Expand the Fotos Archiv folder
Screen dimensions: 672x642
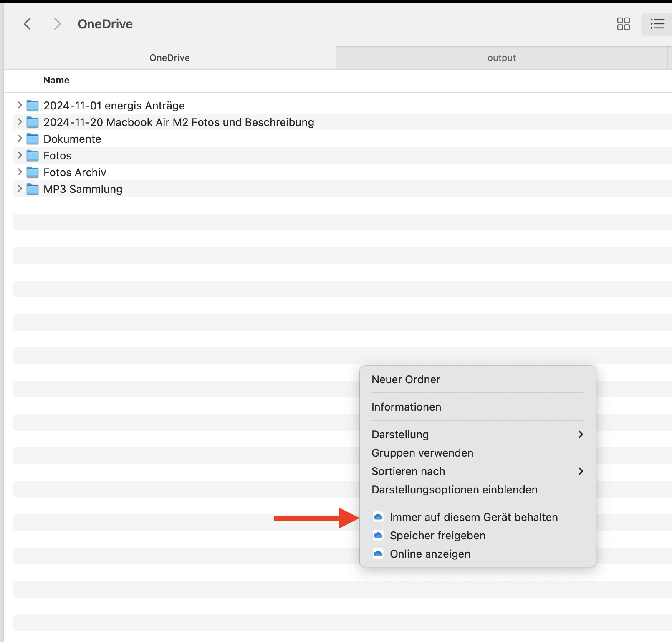(20, 172)
